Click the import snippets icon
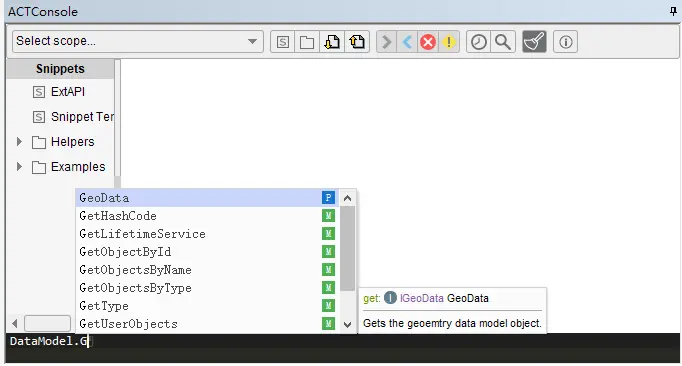Screen dimensions: 682x366 tap(332, 42)
